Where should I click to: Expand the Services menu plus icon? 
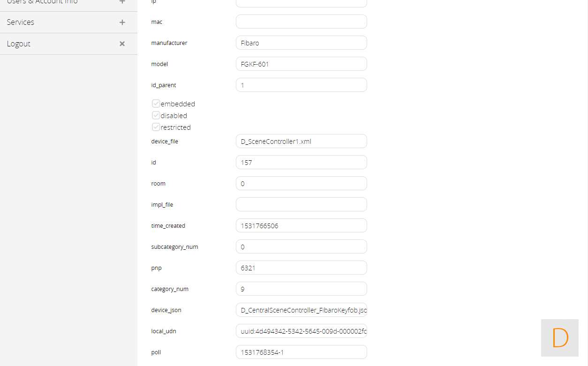point(122,22)
